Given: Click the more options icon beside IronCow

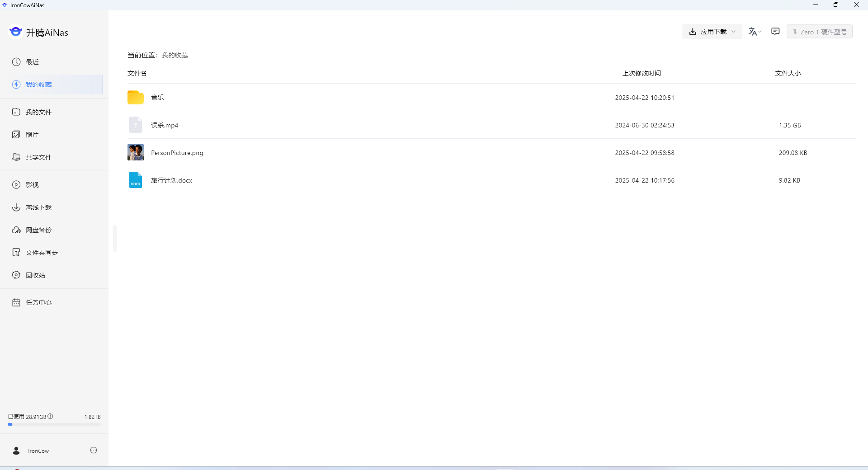Looking at the screenshot, I should pyautogui.click(x=94, y=450).
